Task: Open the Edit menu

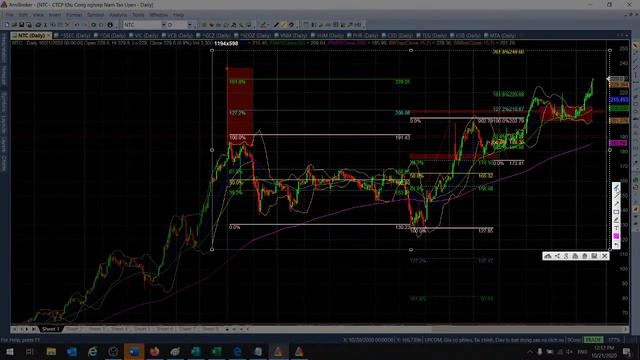Action: 23,15
